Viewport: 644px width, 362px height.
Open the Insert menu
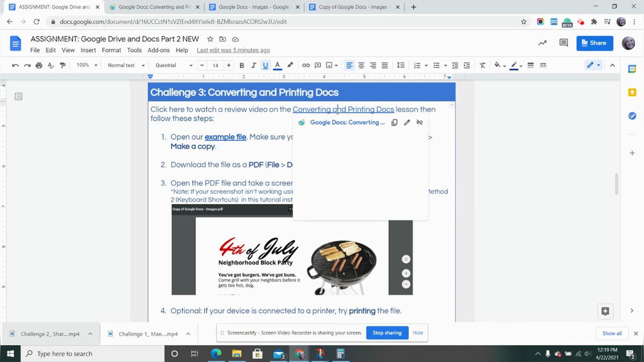(x=88, y=50)
